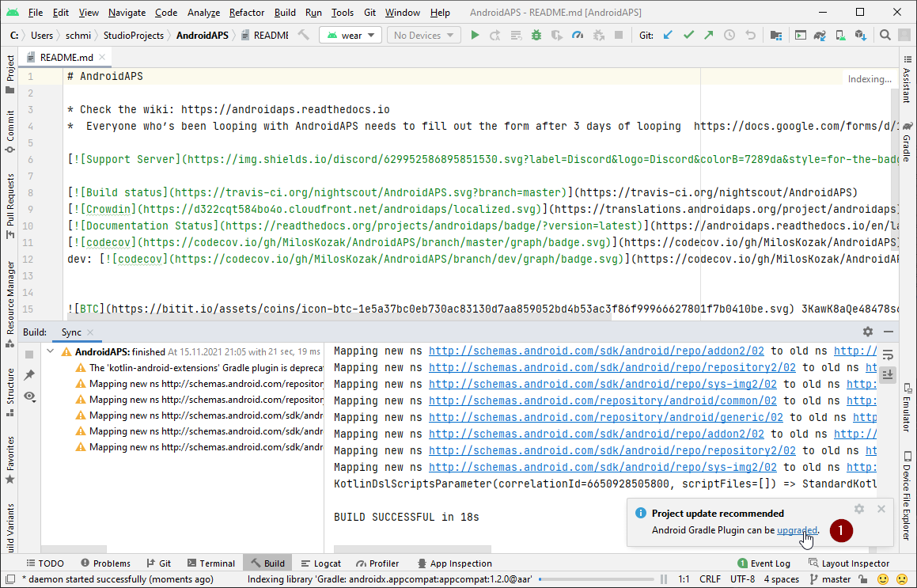917x588 pixels.
Task: Change file encoding UTF-8 in status bar
Action: [743, 579]
